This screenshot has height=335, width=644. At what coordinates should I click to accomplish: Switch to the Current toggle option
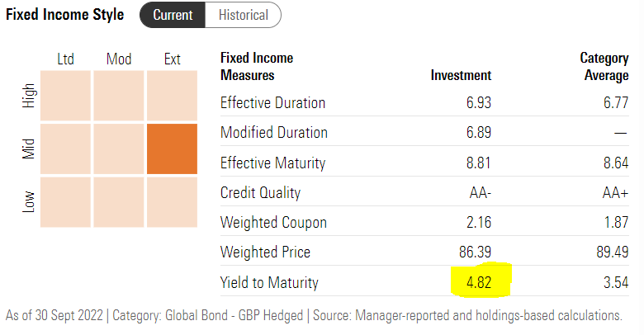173,15
